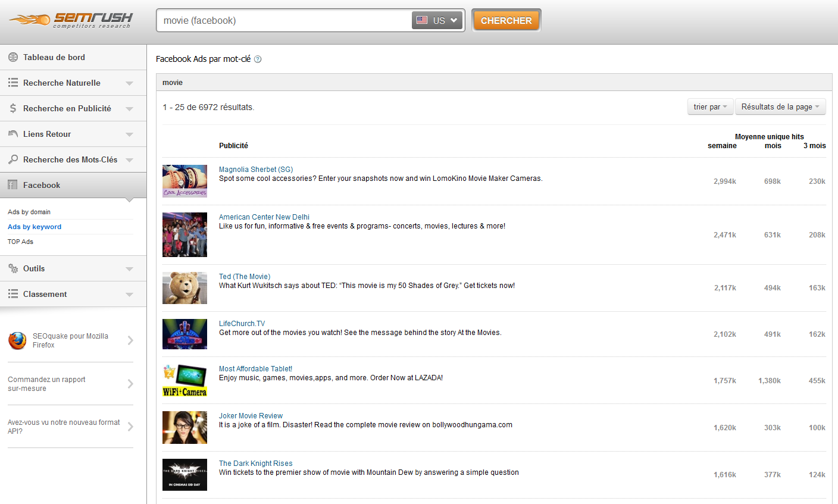Image resolution: width=838 pixels, height=504 pixels.
Task: Open Ted (The Movie) ad link
Action: click(245, 277)
